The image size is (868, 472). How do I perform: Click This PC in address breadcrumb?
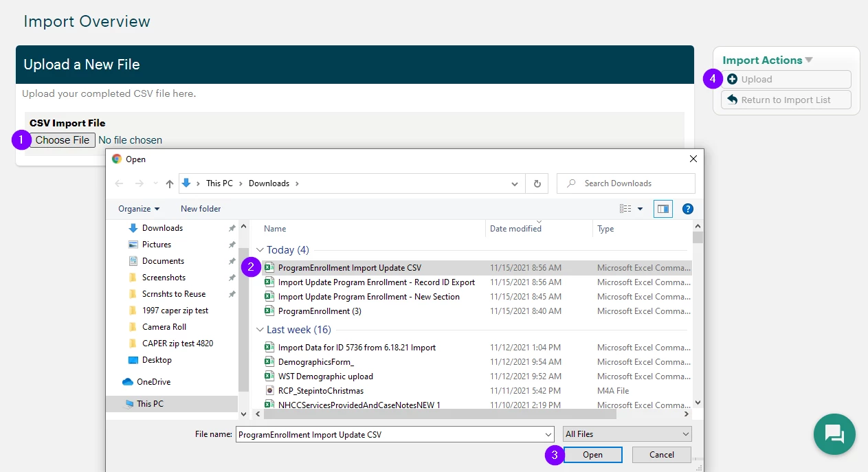coord(219,183)
